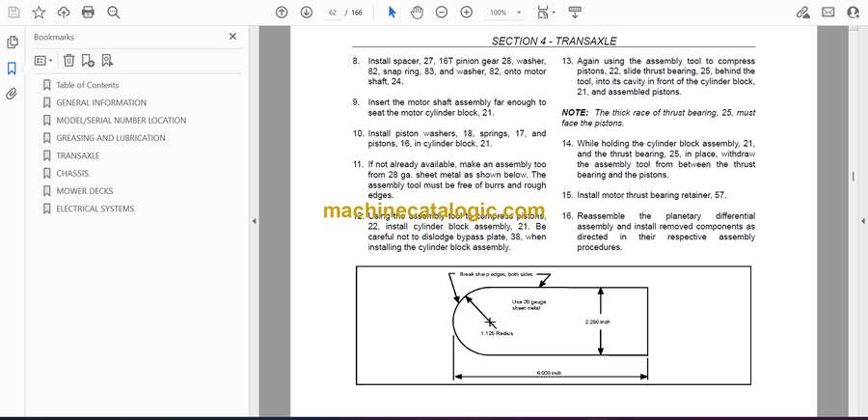The height and width of the screenshot is (420, 868).
Task: Print the document
Action: coord(88,13)
